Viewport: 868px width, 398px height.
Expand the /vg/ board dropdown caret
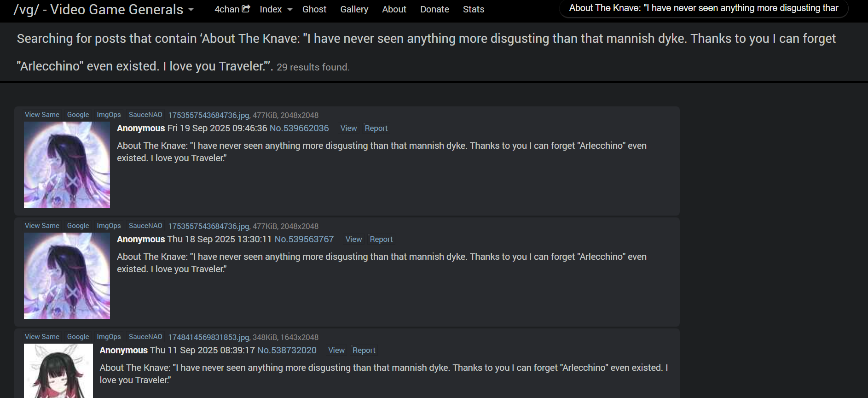191,10
